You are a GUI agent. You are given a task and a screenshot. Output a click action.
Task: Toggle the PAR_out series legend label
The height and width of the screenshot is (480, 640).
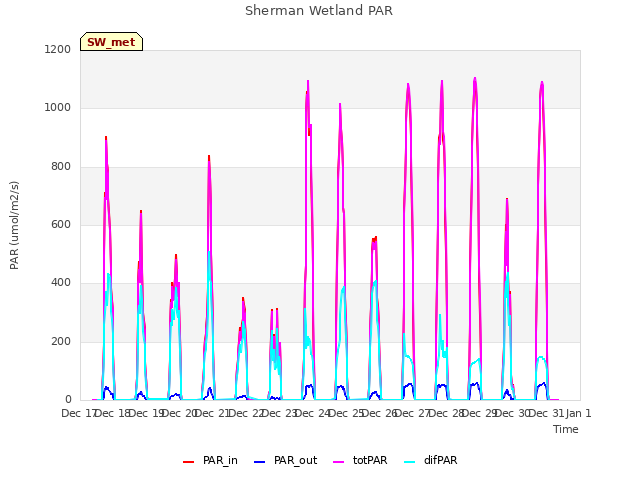pos(295,460)
